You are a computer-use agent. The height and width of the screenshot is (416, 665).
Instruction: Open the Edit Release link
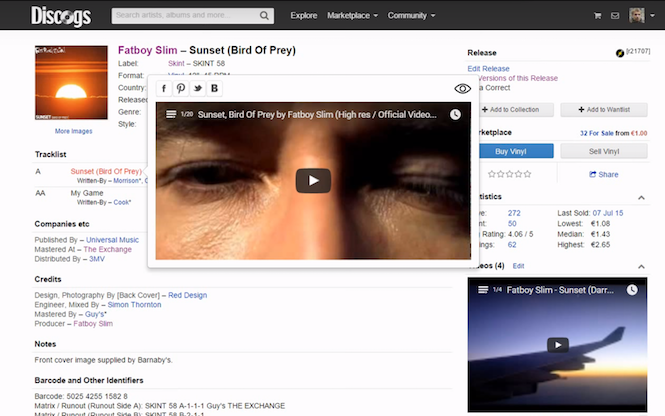click(x=488, y=69)
